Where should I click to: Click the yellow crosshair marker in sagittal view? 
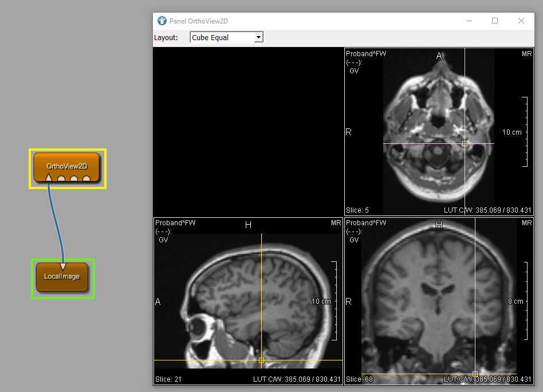[x=261, y=360]
